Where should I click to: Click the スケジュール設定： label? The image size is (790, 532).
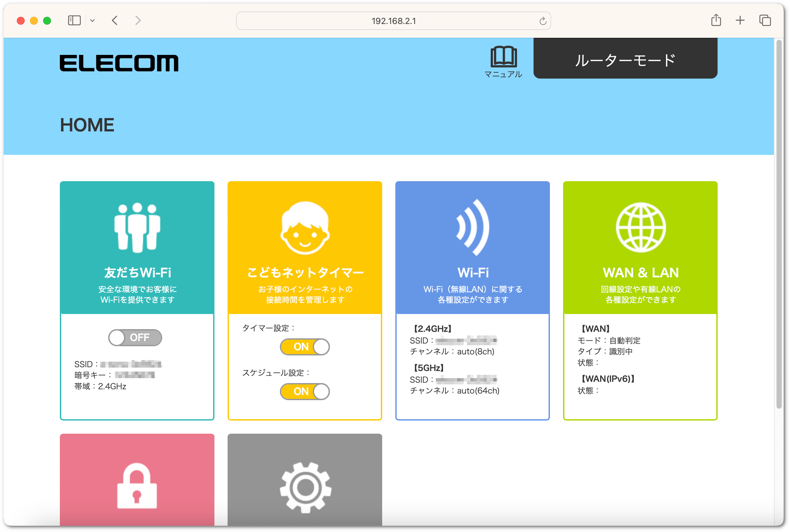pos(277,373)
